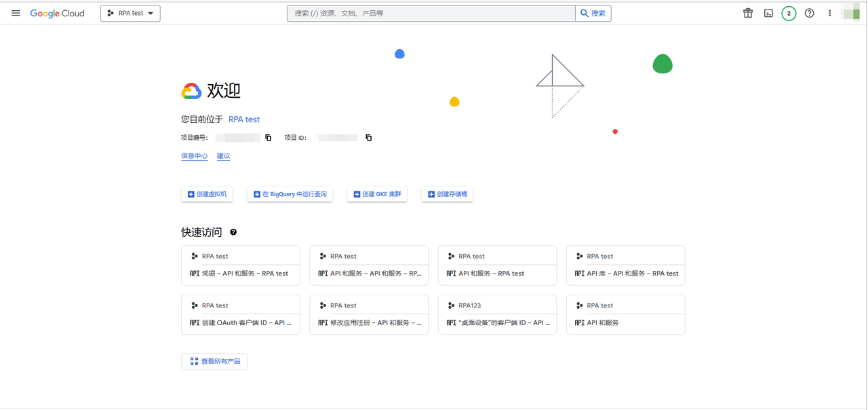Click 在 BigQuery 中运行查询 button
This screenshot has height=410, width=868.
tap(290, 194)
